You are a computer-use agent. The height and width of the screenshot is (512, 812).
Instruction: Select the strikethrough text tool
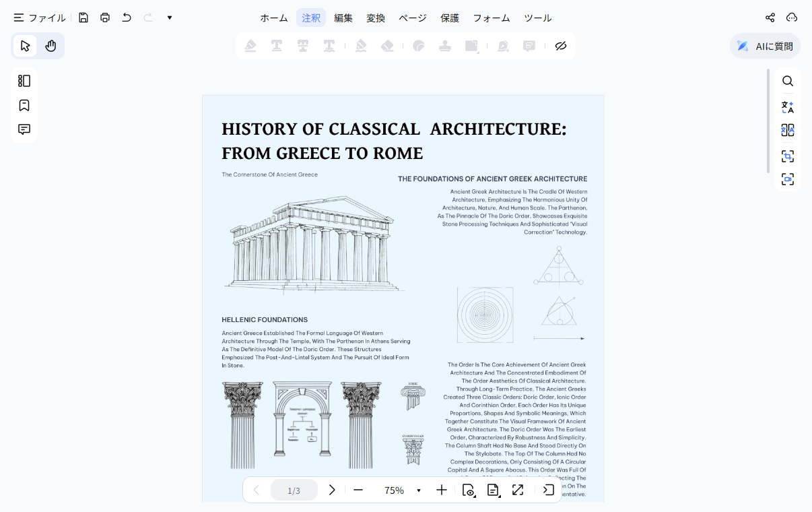[303, 46]
